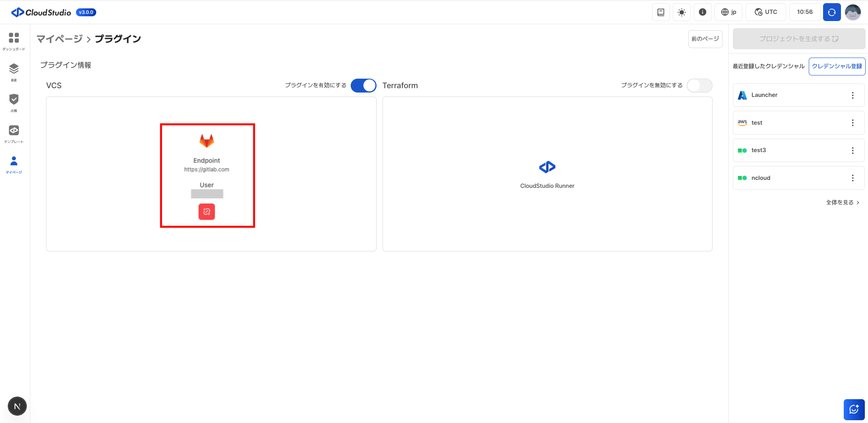Screen dimensions: 868x423
Task: Enable the Terraform plugin toggle
Action: coord(699,85)
